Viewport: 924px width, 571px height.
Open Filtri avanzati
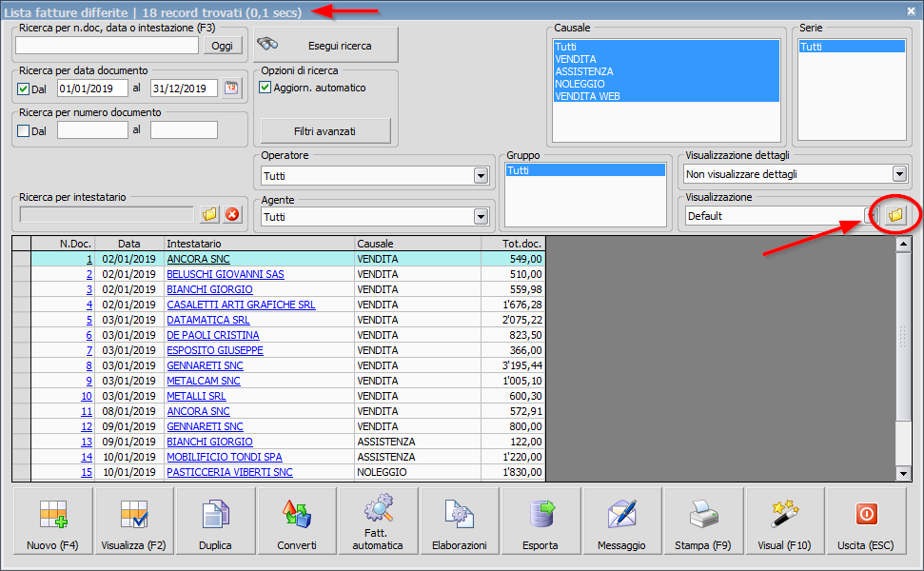325,130
